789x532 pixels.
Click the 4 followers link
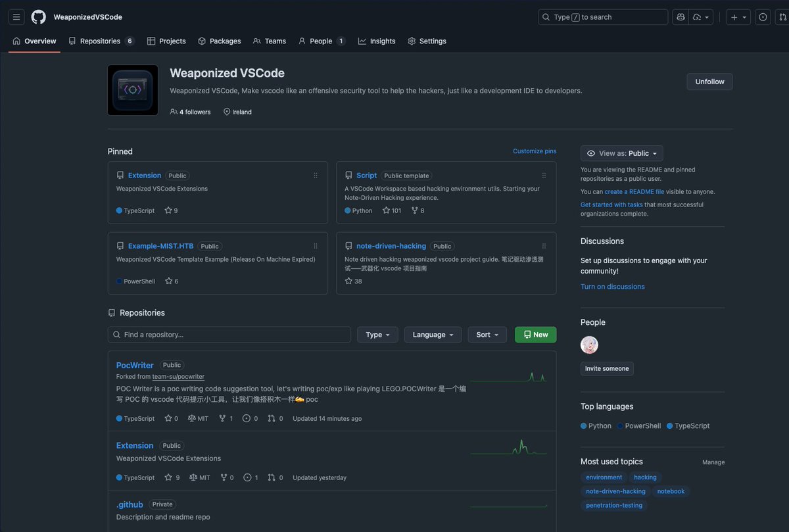coord(191,112)
